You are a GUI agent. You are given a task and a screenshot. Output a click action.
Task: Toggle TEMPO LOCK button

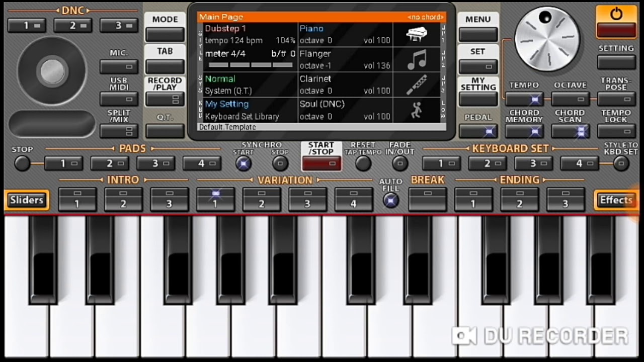[616, 131]
